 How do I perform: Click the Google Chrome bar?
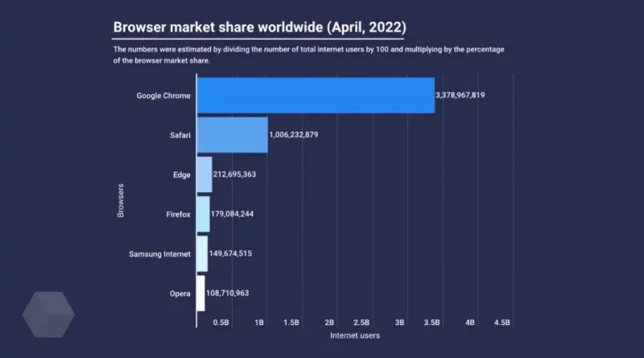point(316,95)
